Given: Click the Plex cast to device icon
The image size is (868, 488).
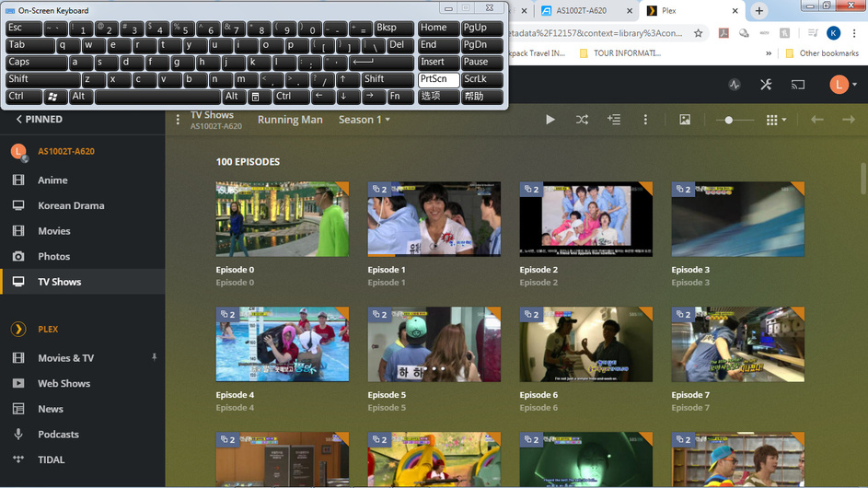Looking at the screenshot, I should 798,85.
